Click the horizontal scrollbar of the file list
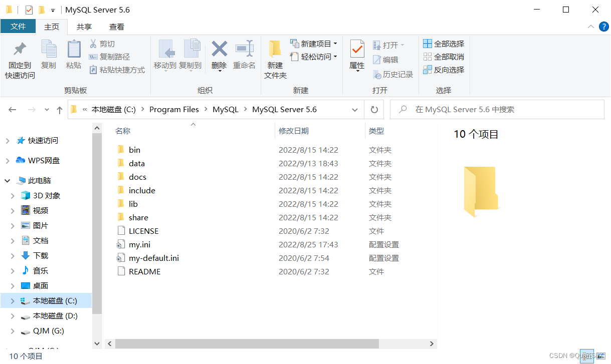Image resolution: width=611 pixels, height=364 pixels. (x=247, y=344)
